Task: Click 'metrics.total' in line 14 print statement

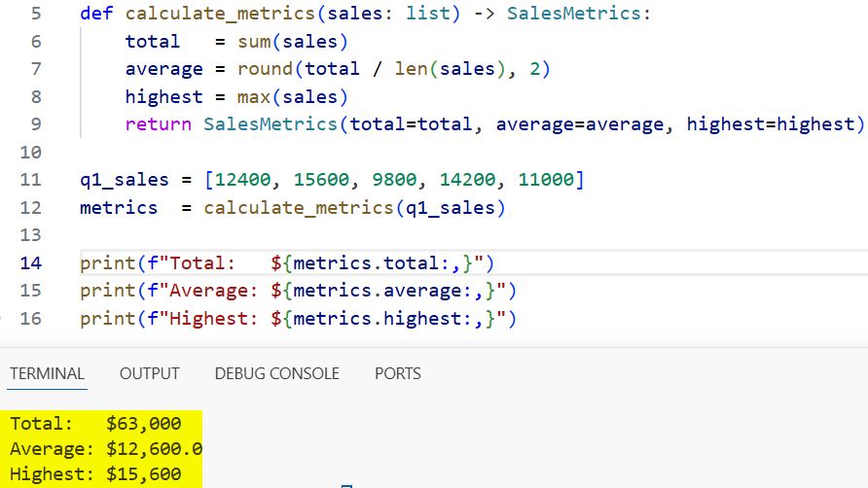Action: tap(367, 262)
